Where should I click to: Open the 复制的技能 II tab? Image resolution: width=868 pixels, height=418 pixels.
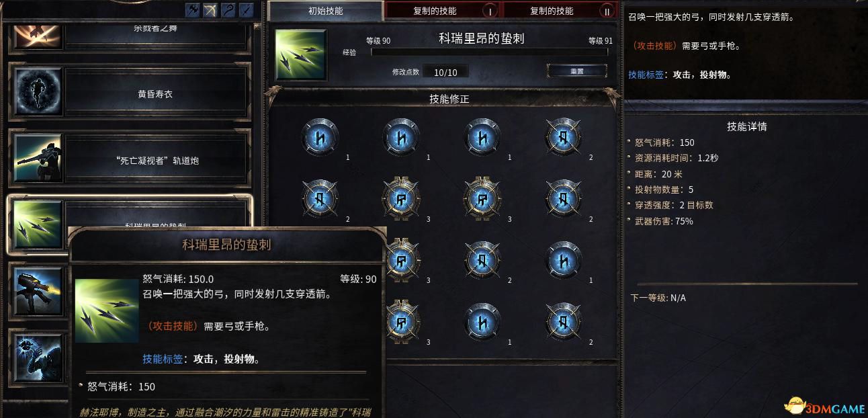click(x=560, y=11)
